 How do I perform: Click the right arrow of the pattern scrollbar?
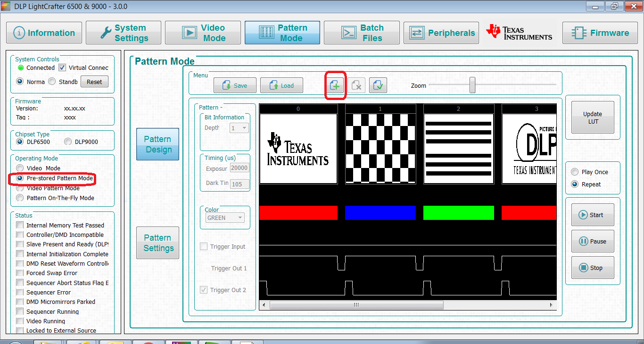552,305
